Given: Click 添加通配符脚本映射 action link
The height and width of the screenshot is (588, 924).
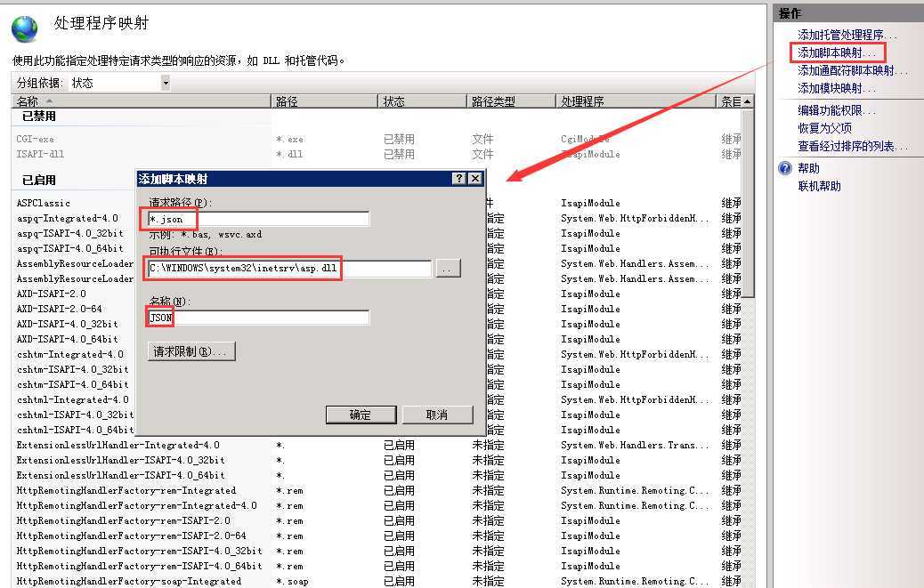Looking at the screenshot, I should pos(853,70).
